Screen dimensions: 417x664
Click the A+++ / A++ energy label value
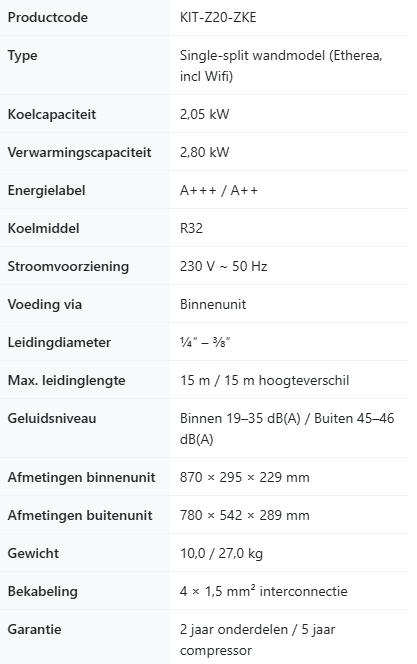pyautogui.click(x=218, y=191)
